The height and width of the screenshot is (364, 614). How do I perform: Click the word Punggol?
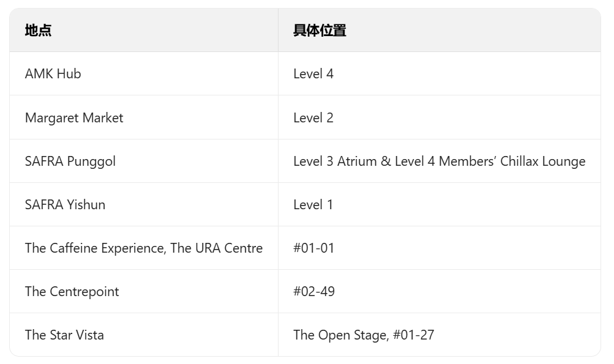pyautogui.click(x=91, y=162)
